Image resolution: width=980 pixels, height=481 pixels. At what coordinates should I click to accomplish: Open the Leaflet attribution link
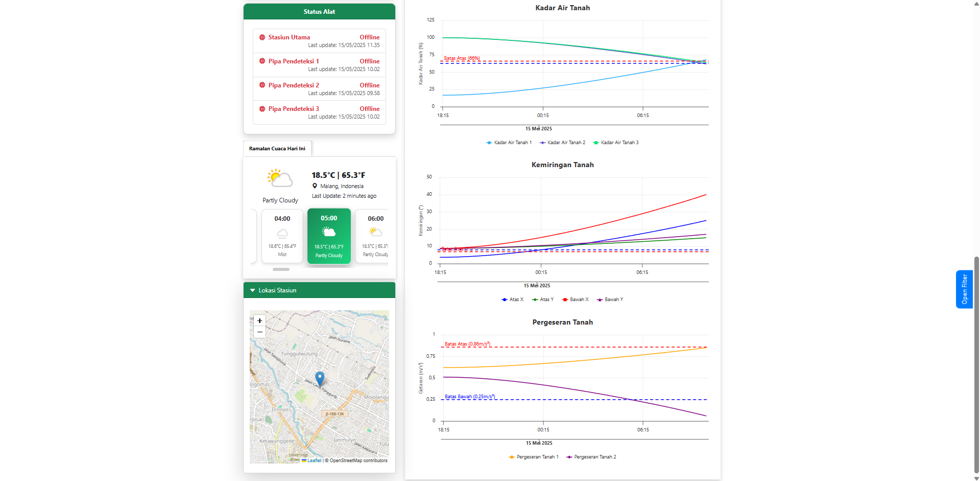(x=314, y=461)
